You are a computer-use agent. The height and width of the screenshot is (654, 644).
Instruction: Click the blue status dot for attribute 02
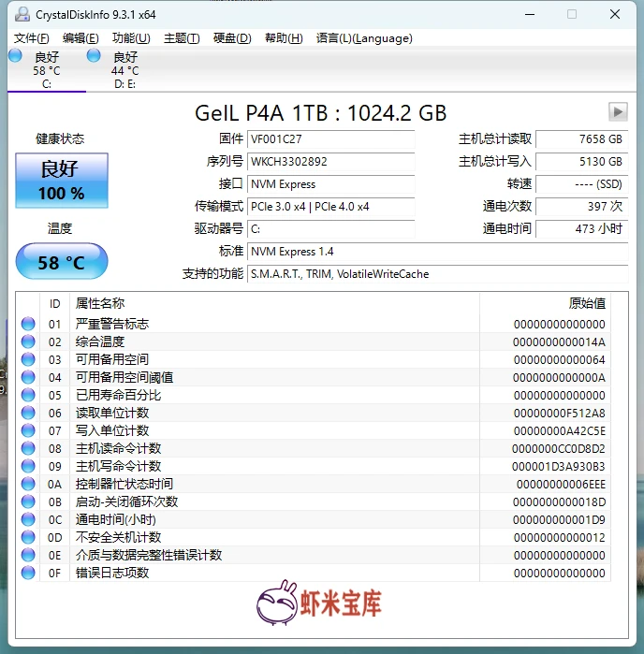tap(28, 342)
